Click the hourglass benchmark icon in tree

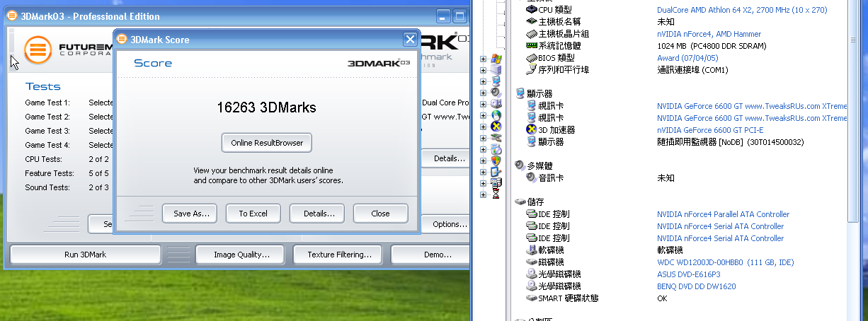[496, 193]
